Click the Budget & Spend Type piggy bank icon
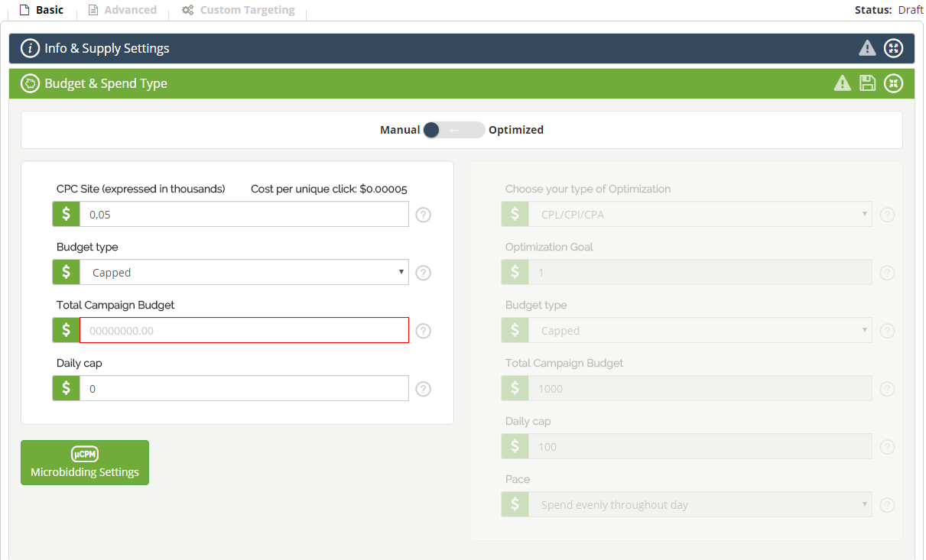This screenshot has width=926, height=560. pos(30,83)
